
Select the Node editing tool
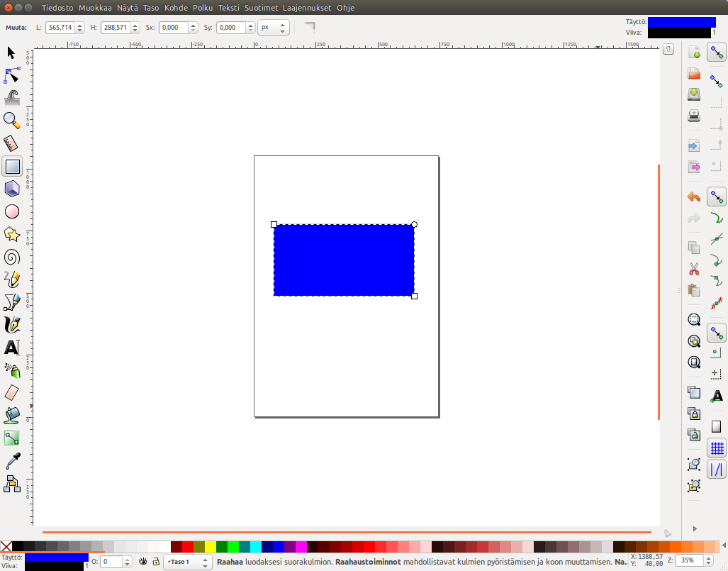tap(12, 75)
